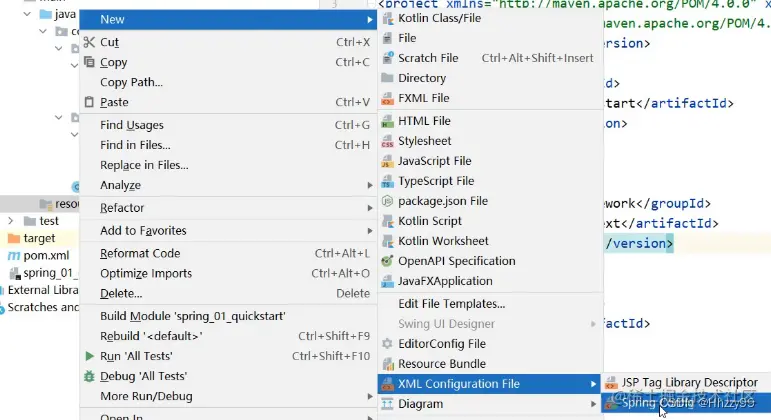
Task: Click the Resource Bundle icon
Action: pyautogui.click(x=387, y=364)
